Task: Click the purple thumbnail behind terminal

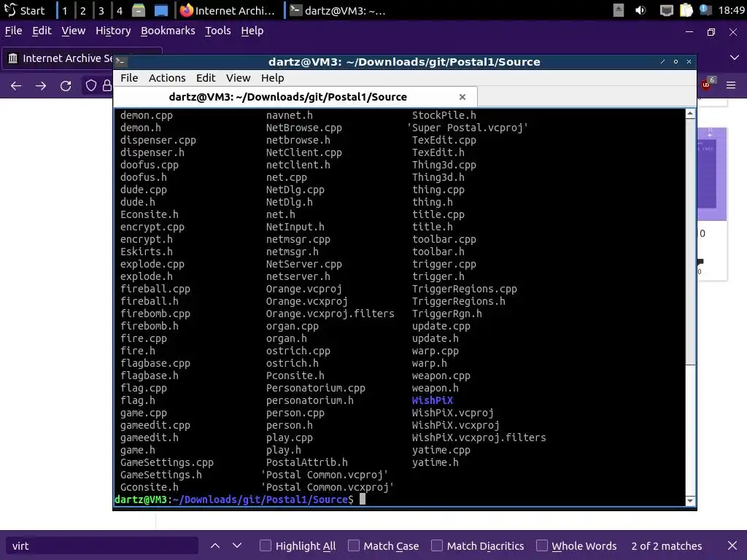Action: tap(712, 174)
